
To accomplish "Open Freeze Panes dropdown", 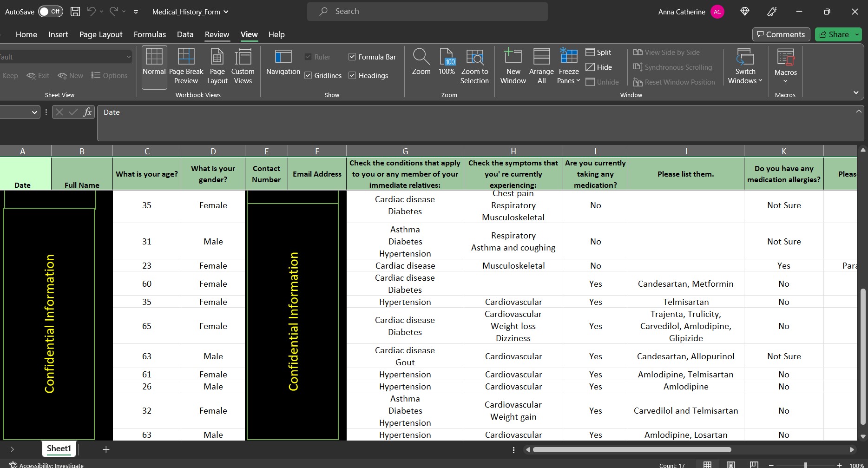I will [569, 67].
